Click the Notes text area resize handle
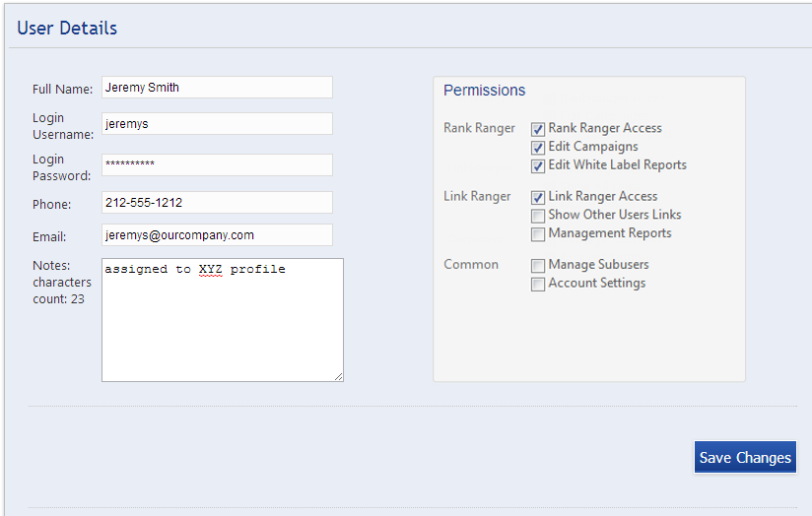The height and width of the screenshot is (516, 812). [339, 376]
